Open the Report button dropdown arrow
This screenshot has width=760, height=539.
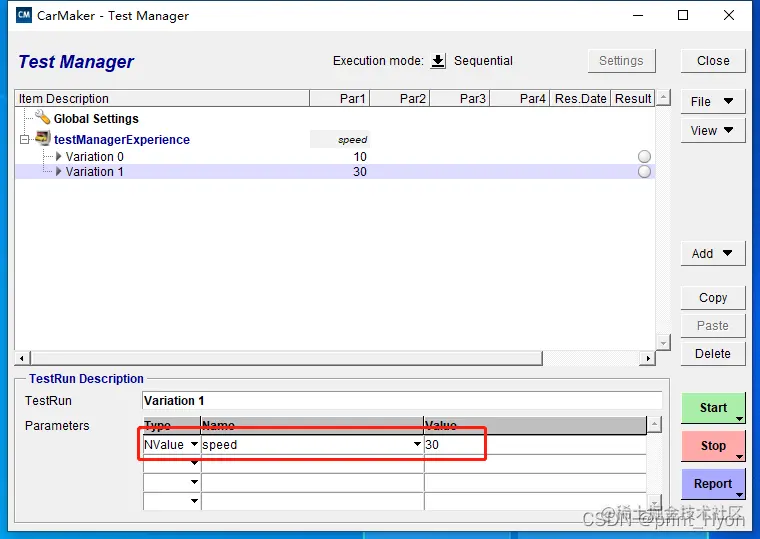tap(739, 494)
